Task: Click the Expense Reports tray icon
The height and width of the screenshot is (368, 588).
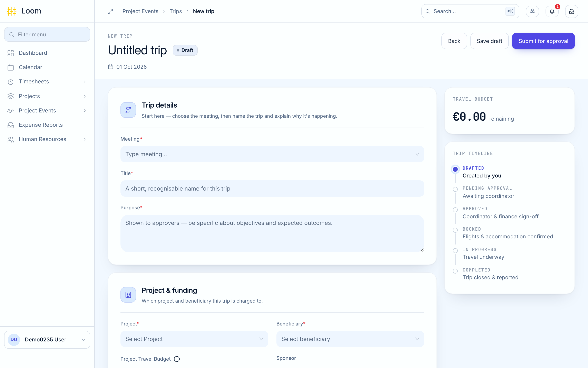Action: pyautogui.click(x=11, y=125)
